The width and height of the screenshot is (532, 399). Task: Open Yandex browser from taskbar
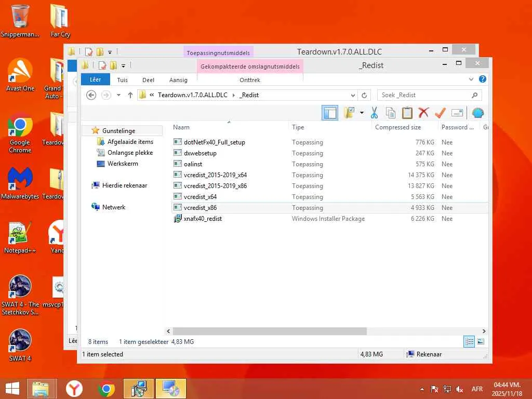74,389
